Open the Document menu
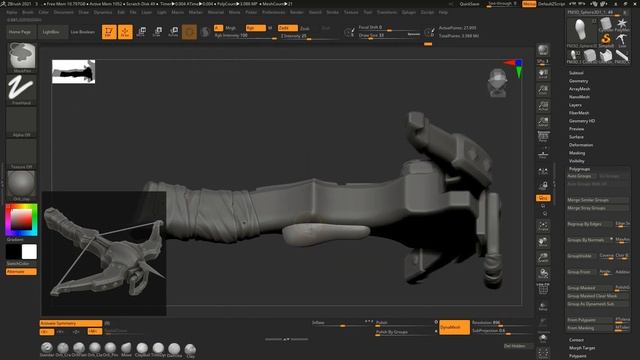 pyautogui.click(x=64, y=12)
